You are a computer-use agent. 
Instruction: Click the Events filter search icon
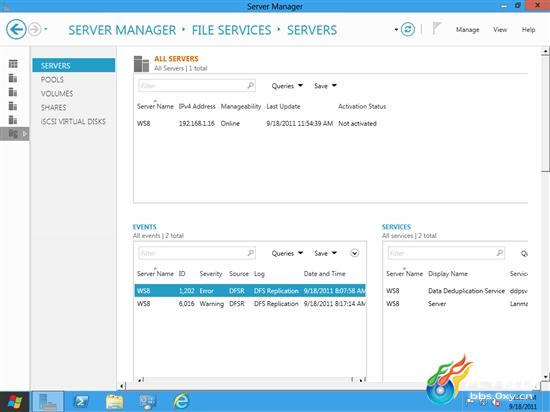click(x=251, y=252)
